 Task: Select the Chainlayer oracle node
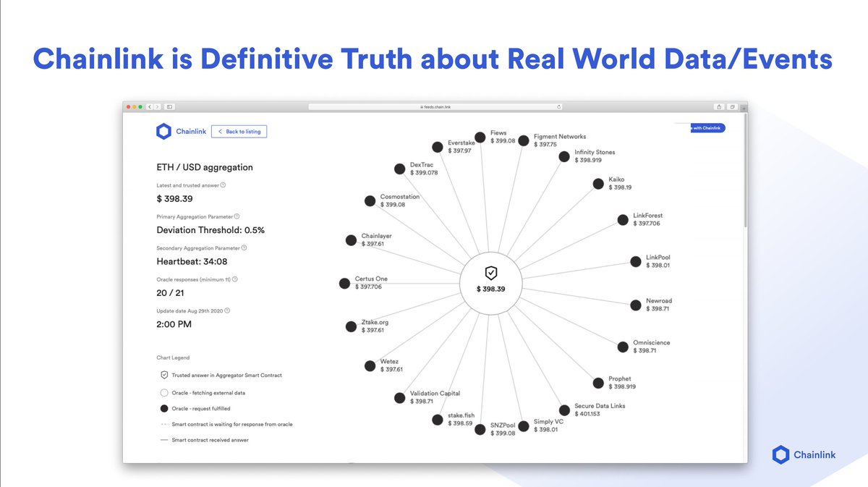(x=350, y=240)
